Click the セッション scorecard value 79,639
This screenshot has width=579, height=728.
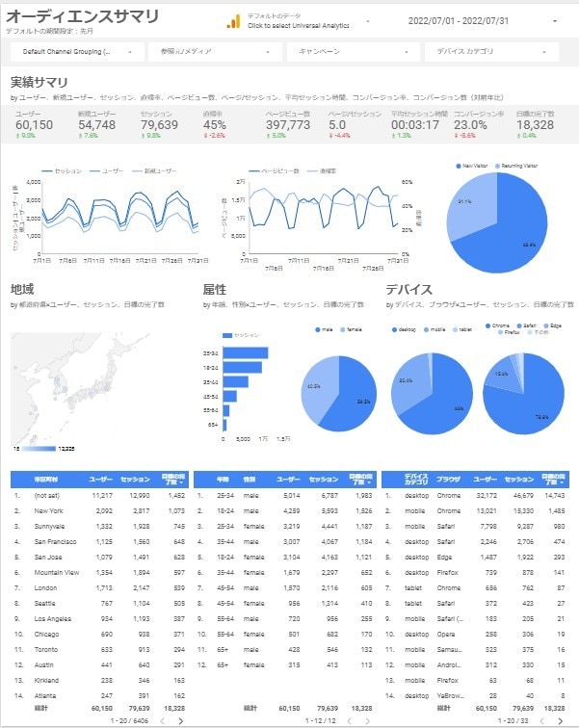point(159,125)
